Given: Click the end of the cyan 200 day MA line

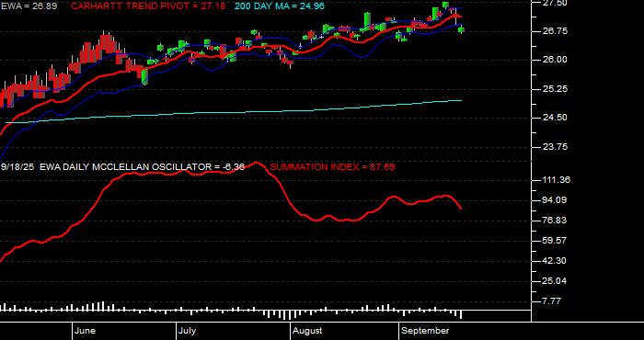Looking at the screenshot, I should click(462, 100).
